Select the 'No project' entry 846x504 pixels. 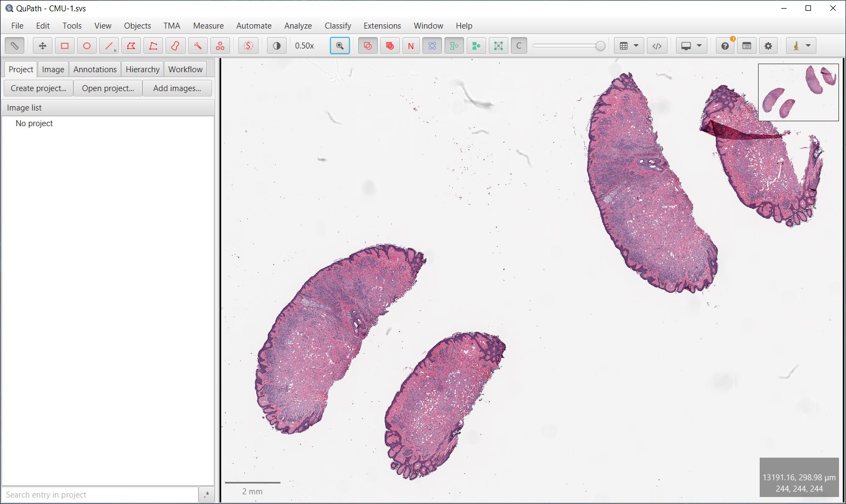tap(35, 123)
